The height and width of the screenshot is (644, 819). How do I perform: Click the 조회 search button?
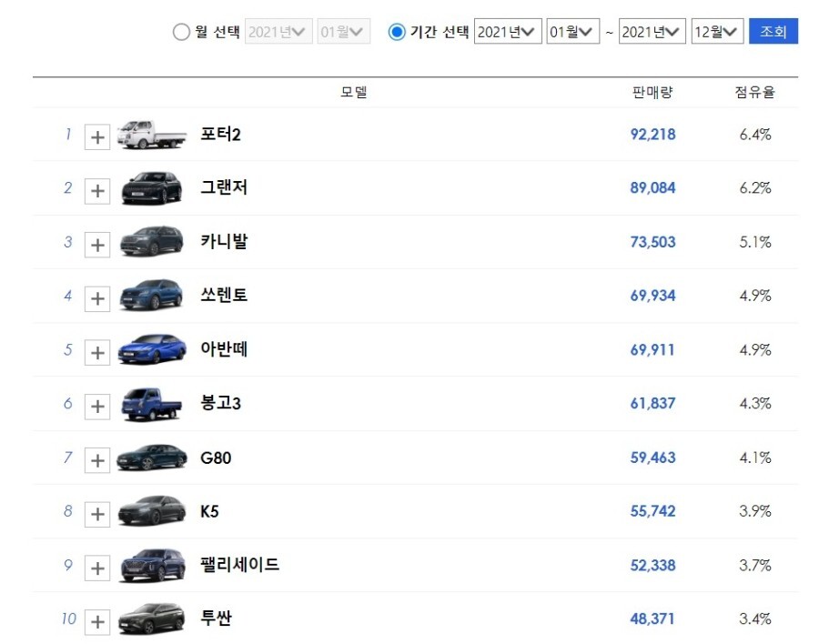(773, 31)
